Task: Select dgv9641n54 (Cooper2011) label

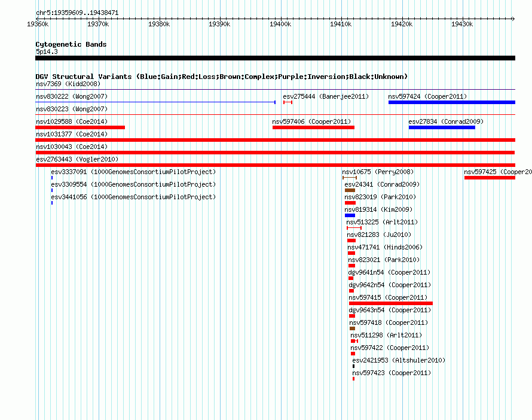Action: click(389, 272)
